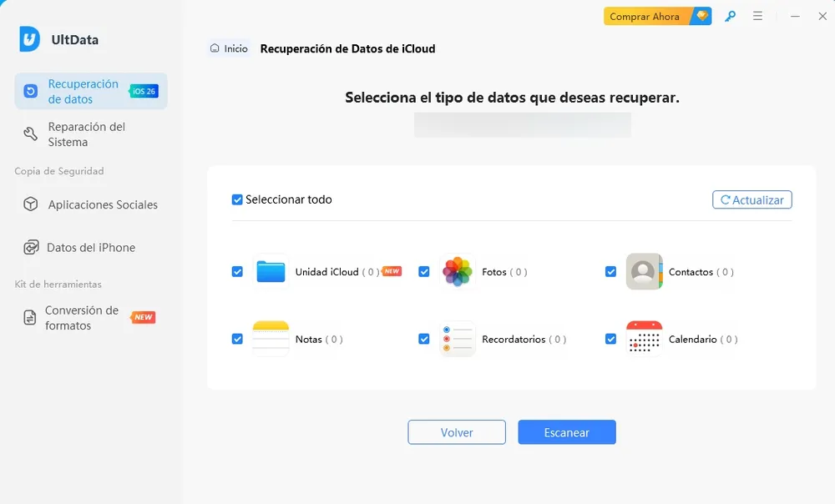Image resolution: width=835 pixels, height=504 pixels.
Task: Click the Fotos app icon
Action: pos(457,271)
